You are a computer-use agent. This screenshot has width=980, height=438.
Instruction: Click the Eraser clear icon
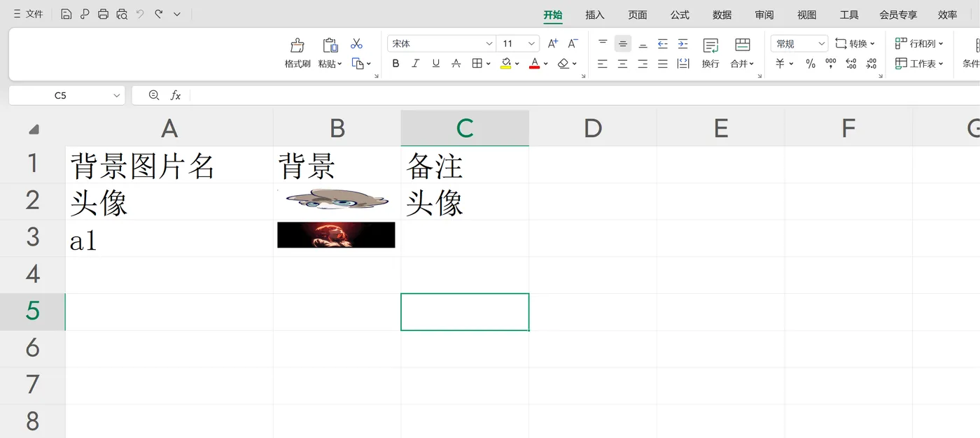[563, 64]
